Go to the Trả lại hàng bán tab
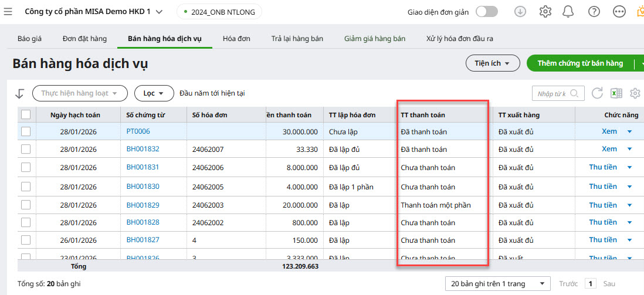This screenshot has height=295, width=644. pyautogui.click(x=297, y=39)
